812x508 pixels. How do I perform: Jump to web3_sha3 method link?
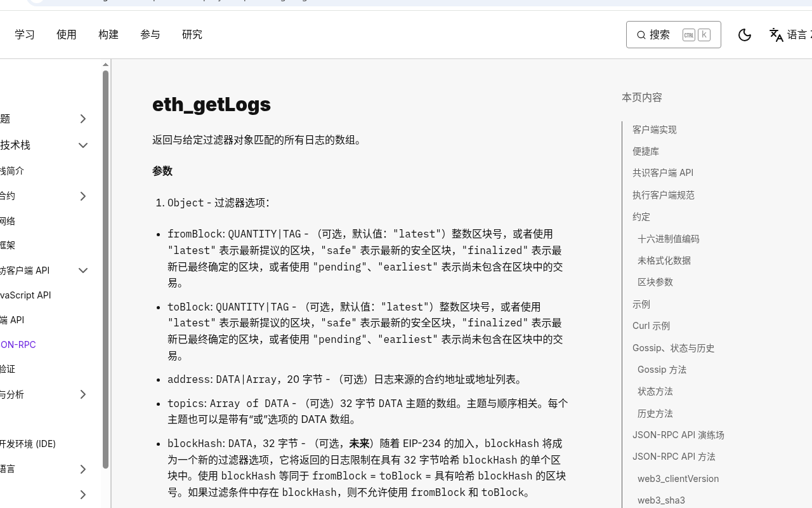point(661,500)
